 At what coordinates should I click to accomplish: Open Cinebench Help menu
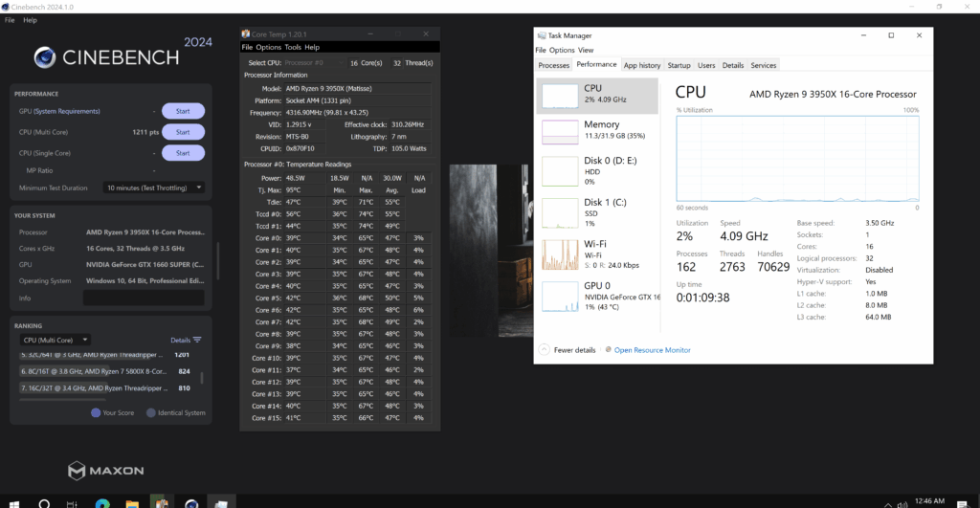(30, 20)
